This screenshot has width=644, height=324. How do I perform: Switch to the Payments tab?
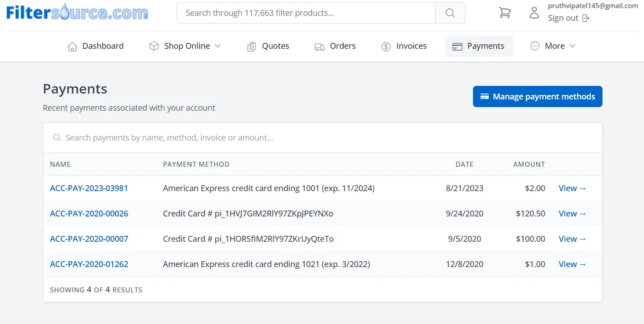click(479, 46)
